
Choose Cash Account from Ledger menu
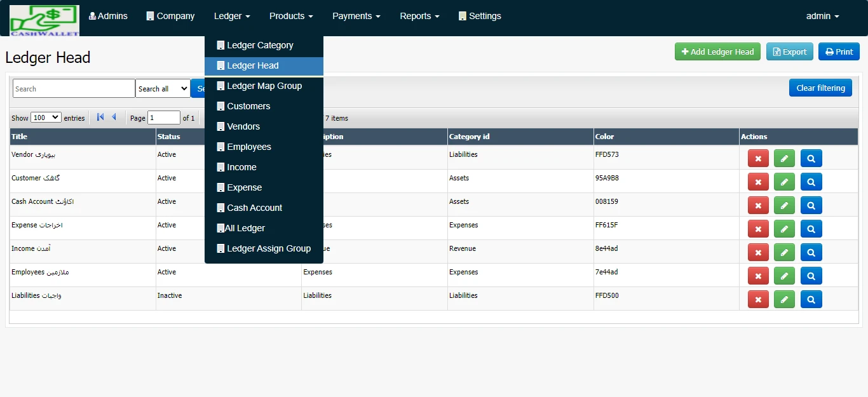[x=254, y=208]
